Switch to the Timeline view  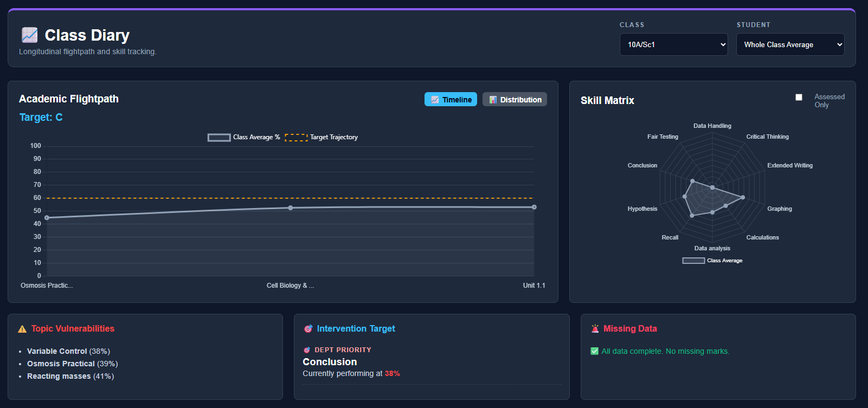(x=451, y=100)
